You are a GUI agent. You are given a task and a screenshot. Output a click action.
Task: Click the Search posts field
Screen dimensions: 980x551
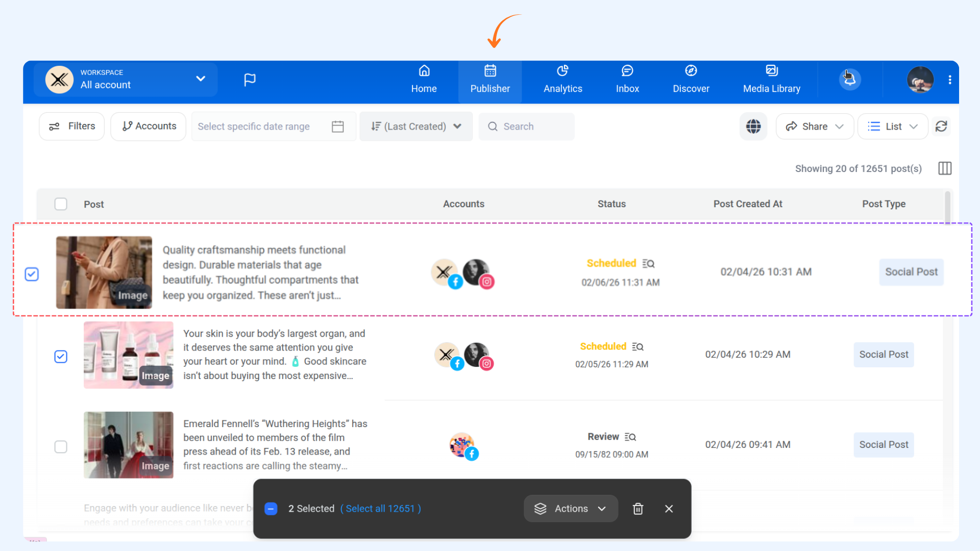(527, 127)
